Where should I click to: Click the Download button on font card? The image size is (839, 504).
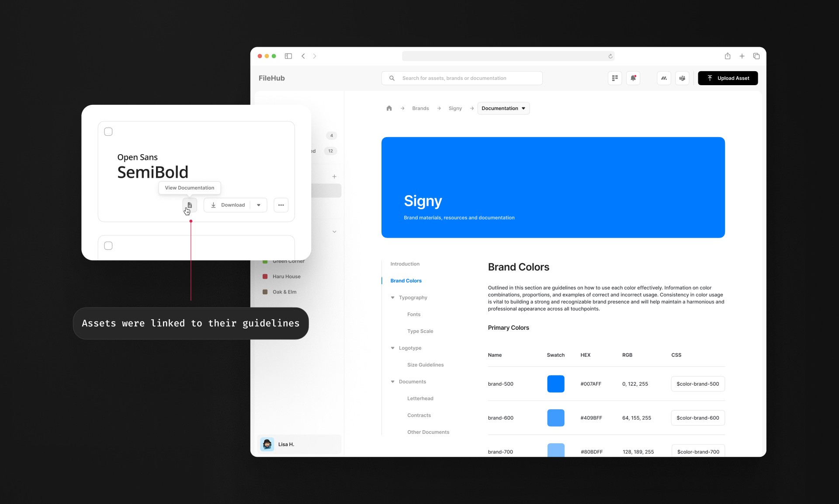coord(229,205)
